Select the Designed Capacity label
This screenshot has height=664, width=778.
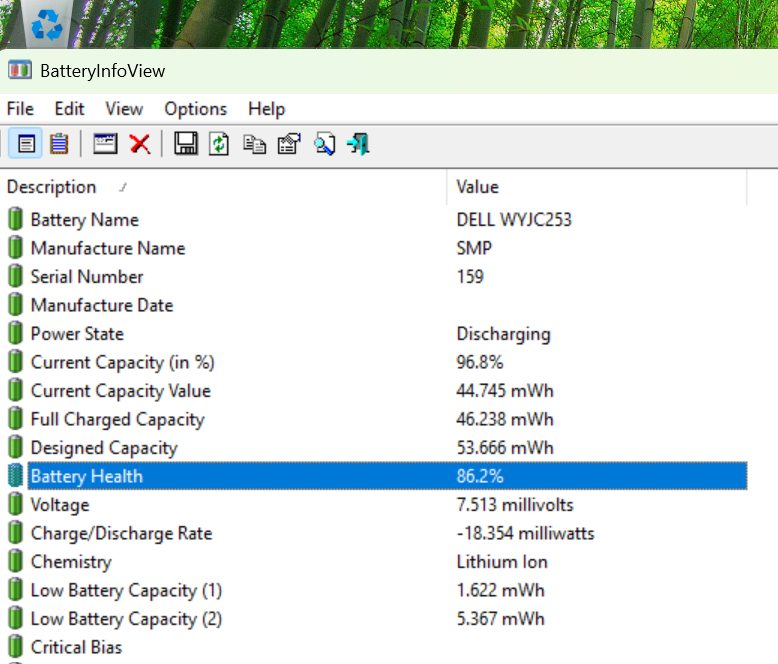pyautogui.click(x=104, y=448)
